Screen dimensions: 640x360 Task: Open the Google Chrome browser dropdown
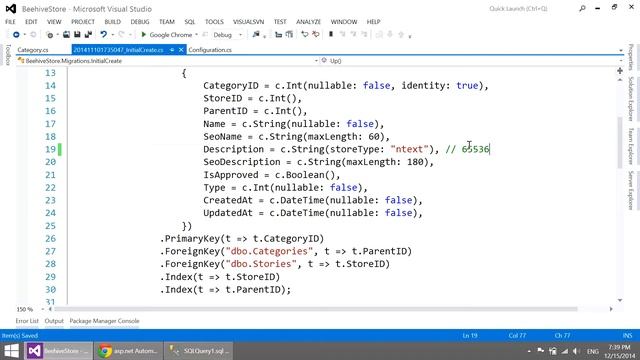[x=196, y=35]
